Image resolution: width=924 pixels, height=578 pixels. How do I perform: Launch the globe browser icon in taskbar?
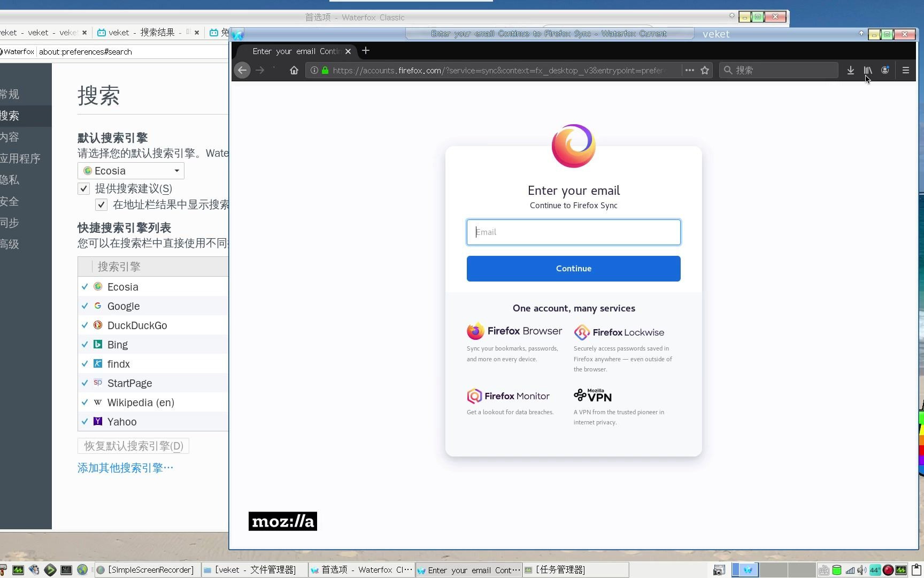82,570
